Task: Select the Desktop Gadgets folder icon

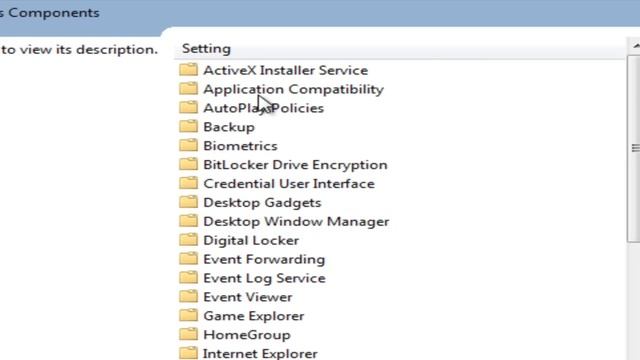Action: [188, 202]
